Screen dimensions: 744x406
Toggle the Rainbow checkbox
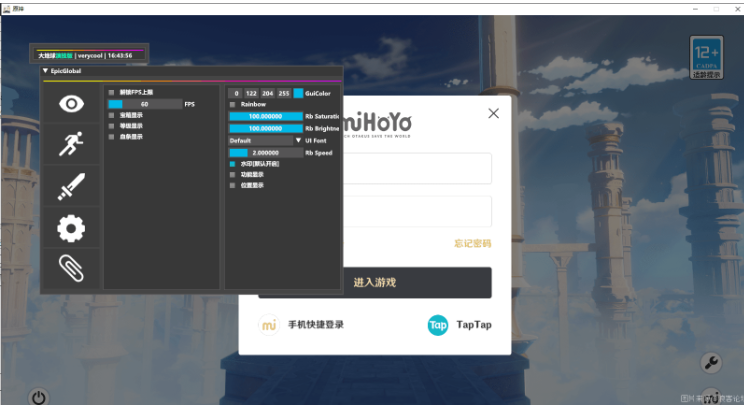(233, 104)
